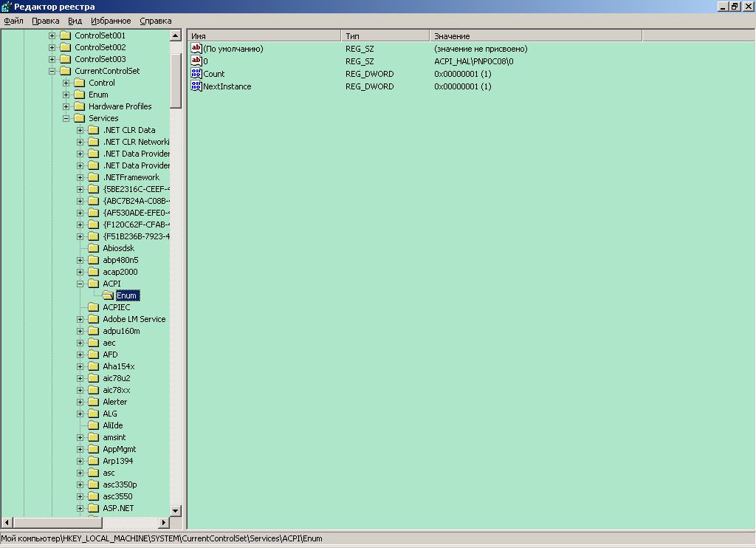Image resolution: width=756 pixels, height=548 pixels.
Task: Click the Значение column header
Action: (x=535, y=35)
